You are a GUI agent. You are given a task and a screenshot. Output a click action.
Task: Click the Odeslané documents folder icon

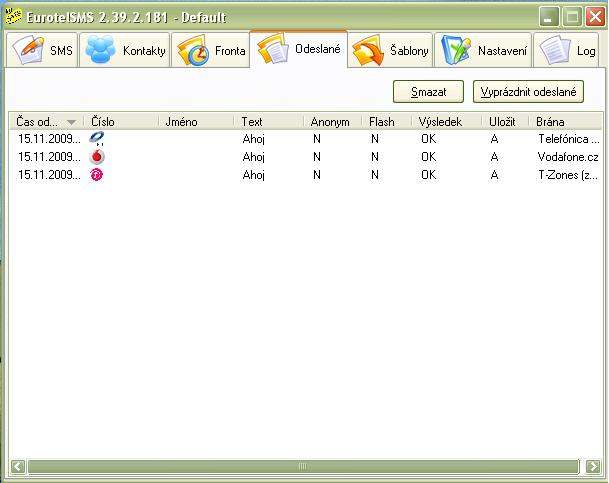pos(273,49)
